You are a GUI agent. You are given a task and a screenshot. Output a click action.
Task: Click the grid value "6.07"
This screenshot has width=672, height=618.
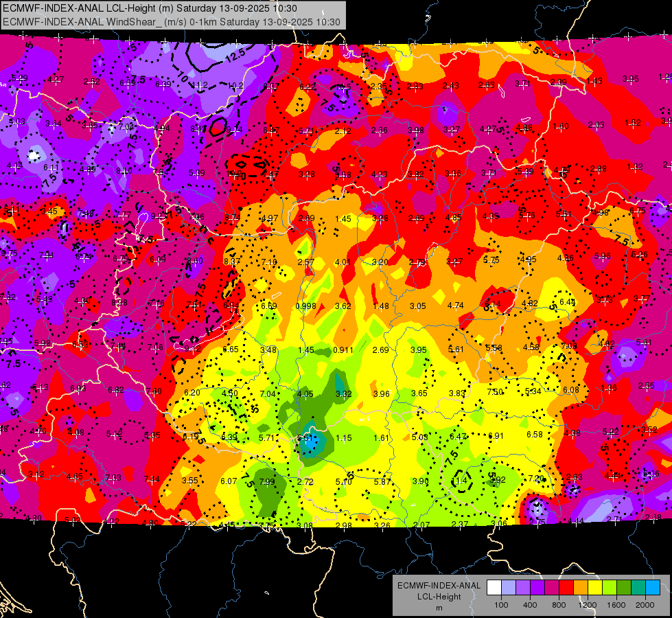pos(229,481)
